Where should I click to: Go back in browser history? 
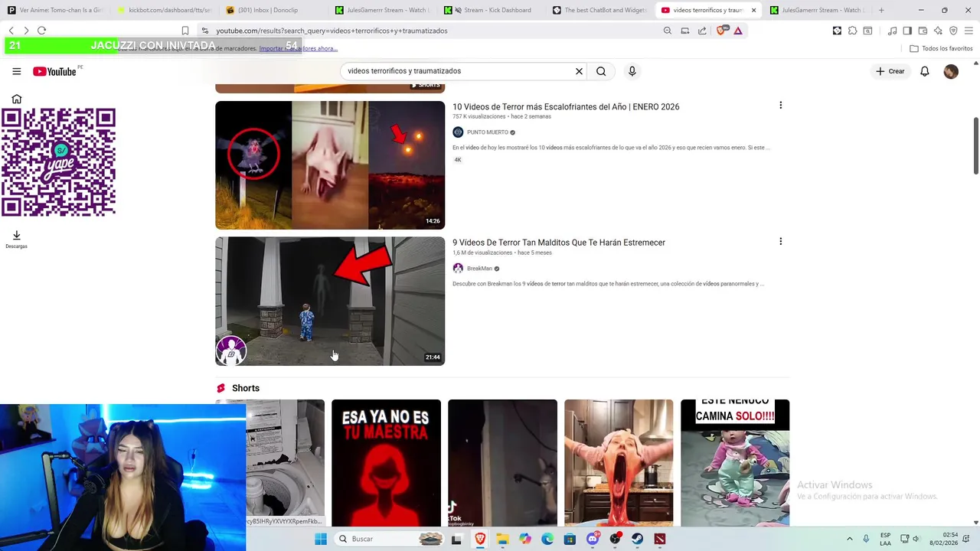tap(11, 31)
